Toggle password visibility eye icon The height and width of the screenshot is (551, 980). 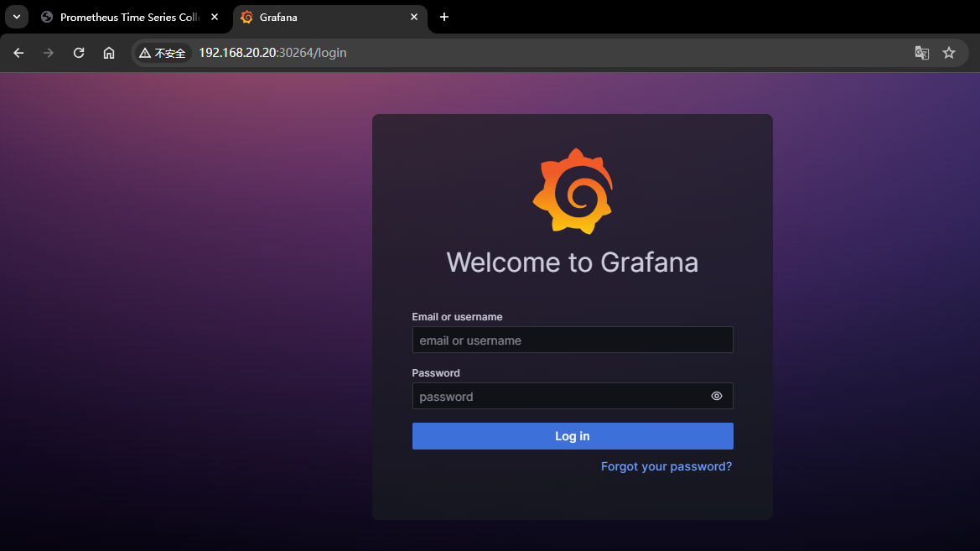point(717,396)
